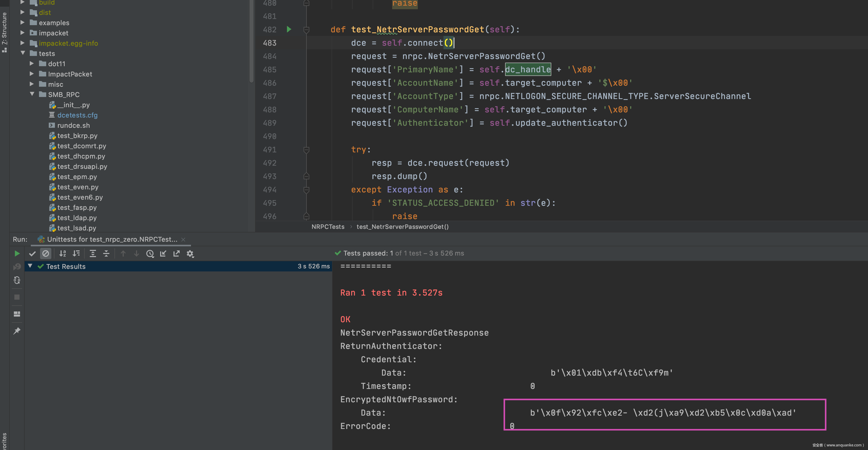This screenshot has width=868, height=450.
Task: Collapse all test results
Action: tap(106, 253)
